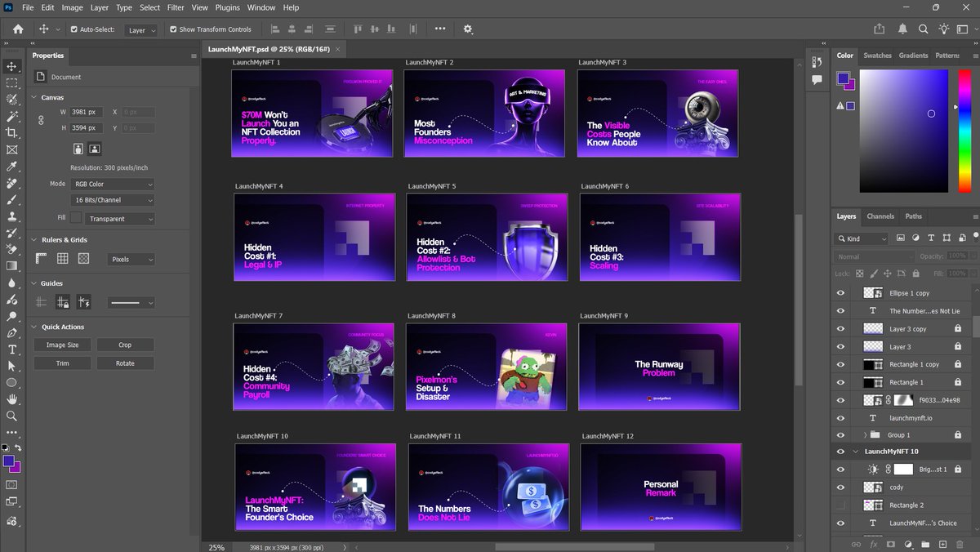Select the Eraser tool
The width and height of the screenshot is (980, 552).
(x=11, y=250)
